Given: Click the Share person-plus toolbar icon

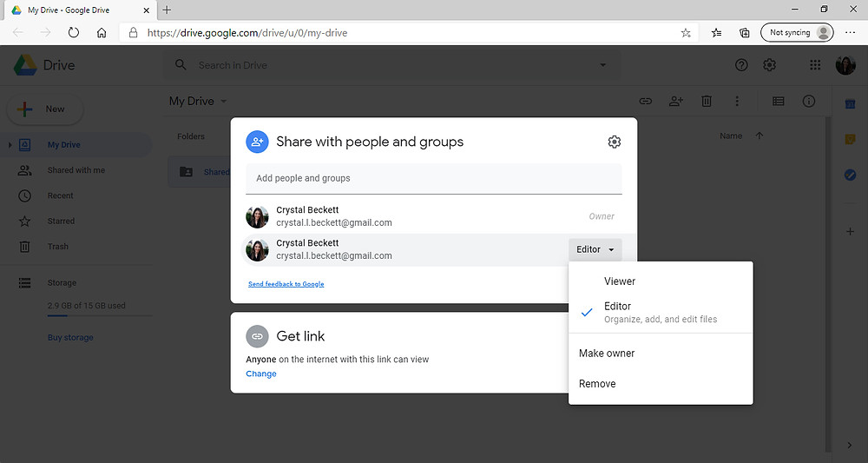Looking at the screenshot, I should (676, 102).
